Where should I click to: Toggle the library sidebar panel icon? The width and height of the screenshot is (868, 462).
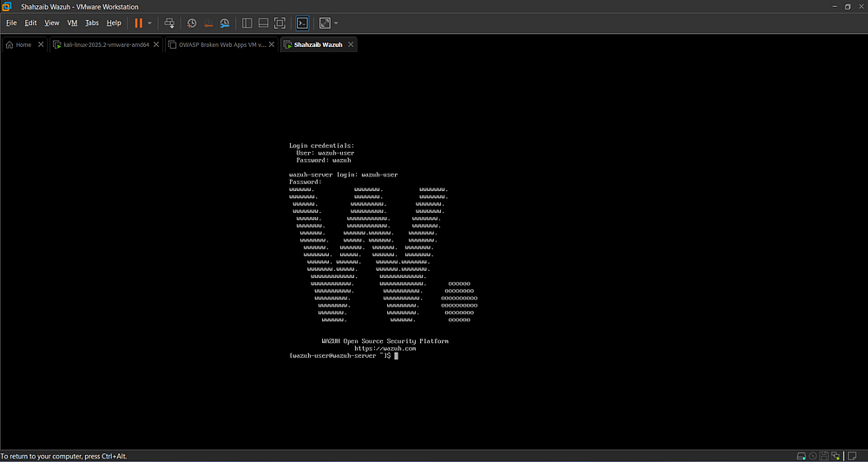click(x=247, y=23)
